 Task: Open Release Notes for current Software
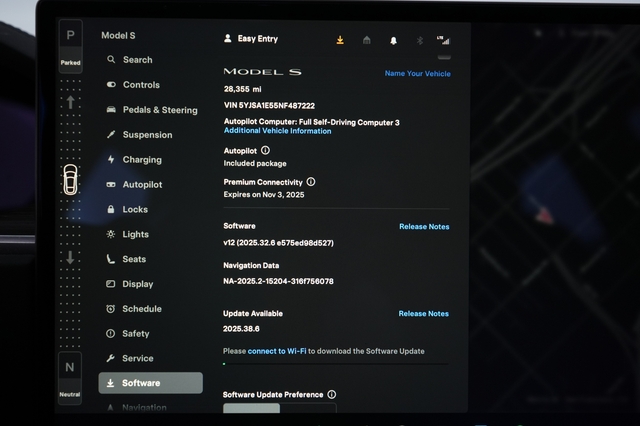click(424, 226)
